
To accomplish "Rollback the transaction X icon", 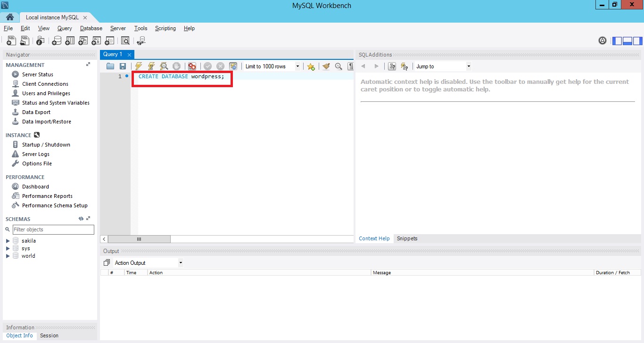I will coord(220,66).
